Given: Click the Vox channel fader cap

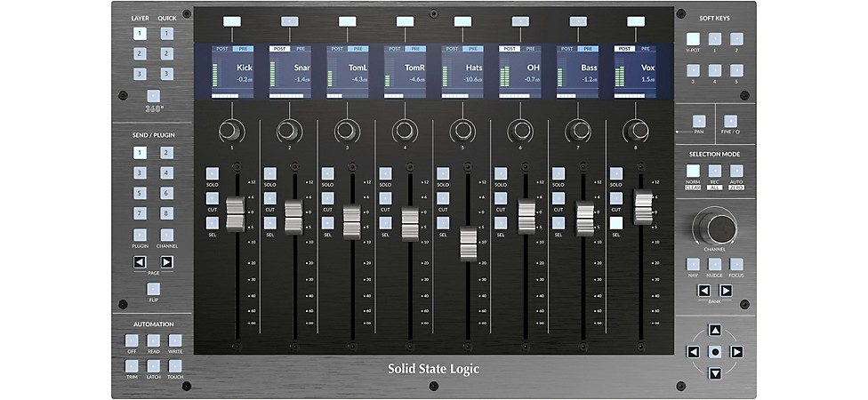Looking at the screenshot, I should pyautogui.click(x=643, y=207).
